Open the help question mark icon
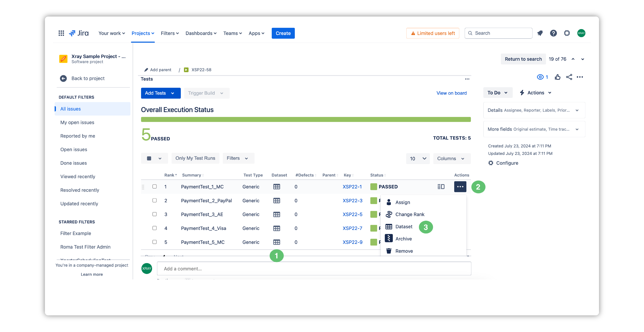 (x=553, y=33)
